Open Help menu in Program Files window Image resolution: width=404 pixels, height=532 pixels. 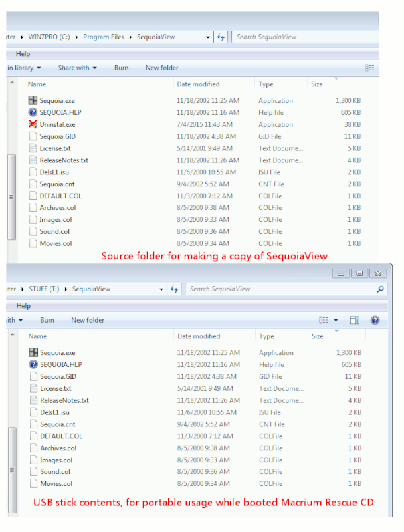point(23,54)
